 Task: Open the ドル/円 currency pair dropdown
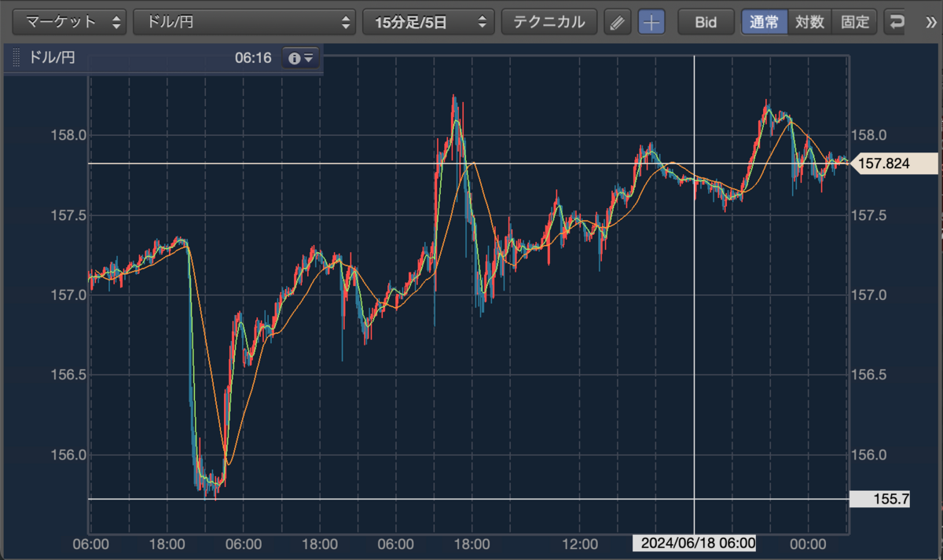point(244,22)
